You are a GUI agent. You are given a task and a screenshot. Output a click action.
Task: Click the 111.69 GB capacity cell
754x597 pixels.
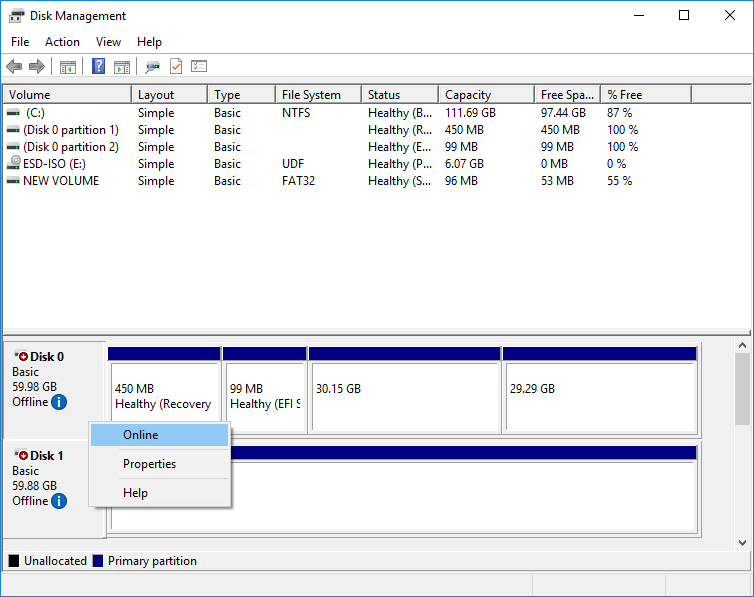[470, 112]
